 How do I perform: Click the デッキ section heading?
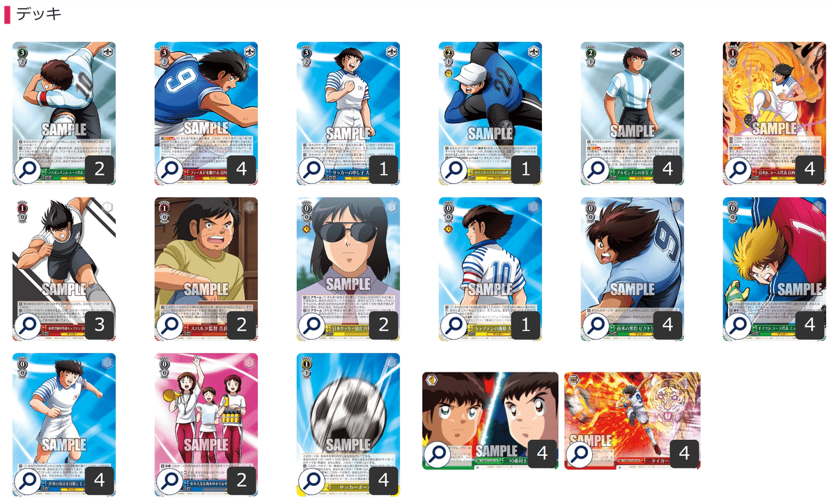pos(38,13)
